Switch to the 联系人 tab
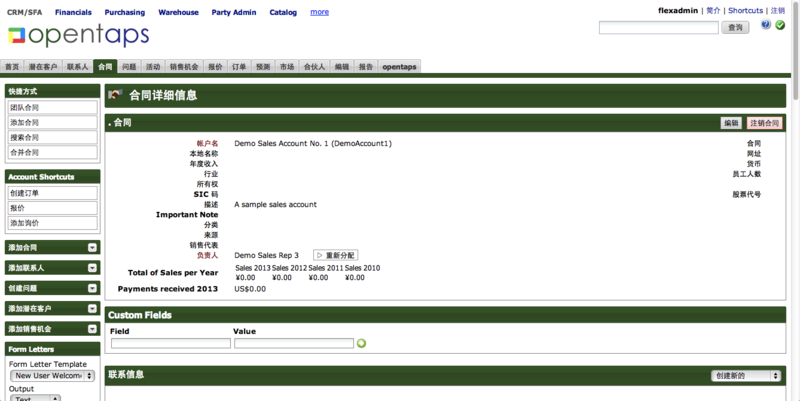Image resolution: width=800 pixels, height=401 pixels. tap(78, 67)
